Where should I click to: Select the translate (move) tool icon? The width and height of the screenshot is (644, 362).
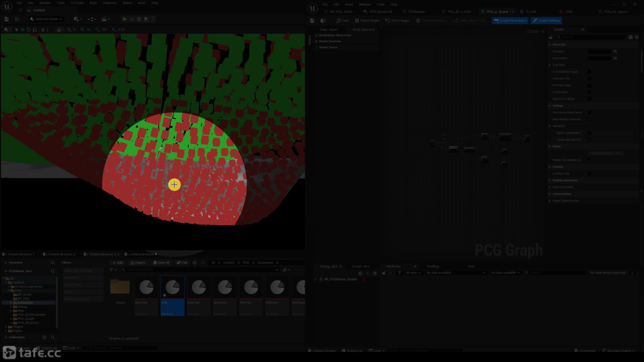(x=23, y=30)
